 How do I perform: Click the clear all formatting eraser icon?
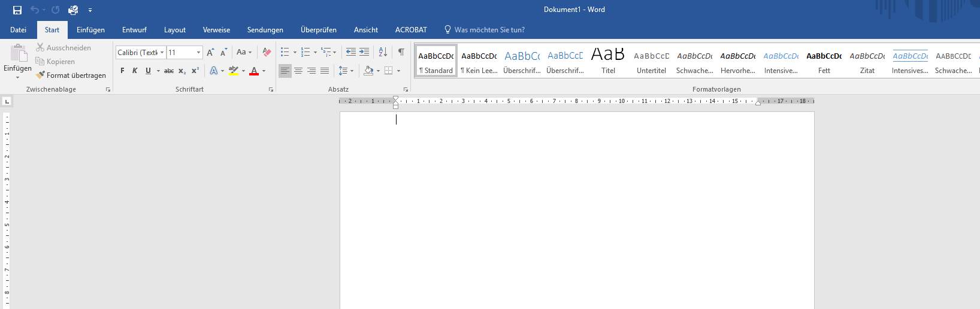tap(267, 53)
